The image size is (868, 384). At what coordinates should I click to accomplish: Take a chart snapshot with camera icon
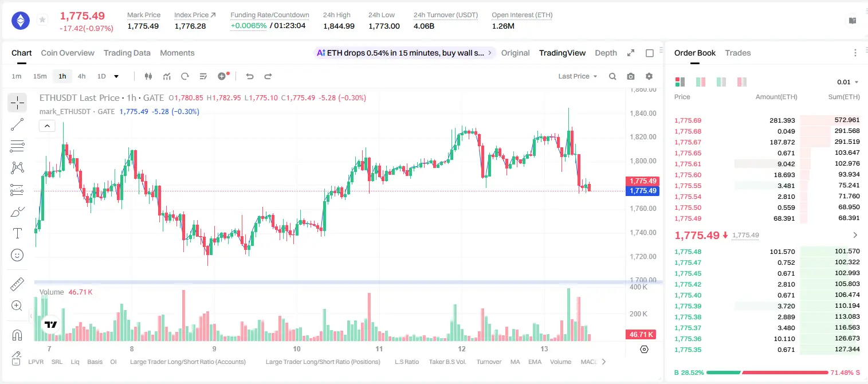click(x=631, y=76)
